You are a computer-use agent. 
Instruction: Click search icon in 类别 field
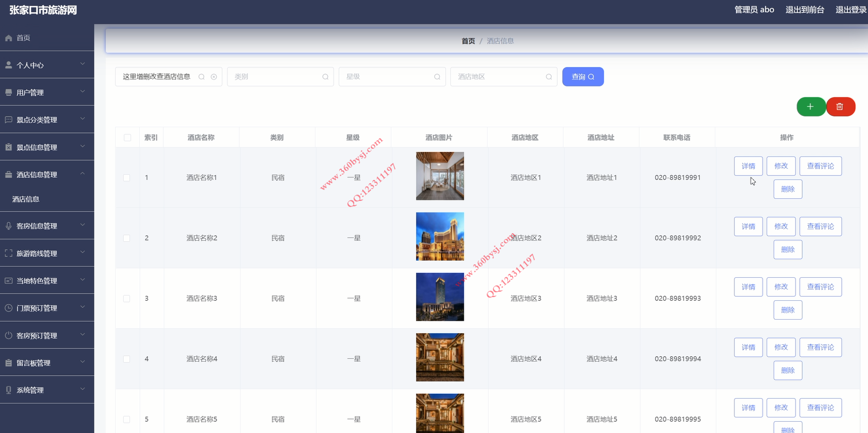point(325,77)
